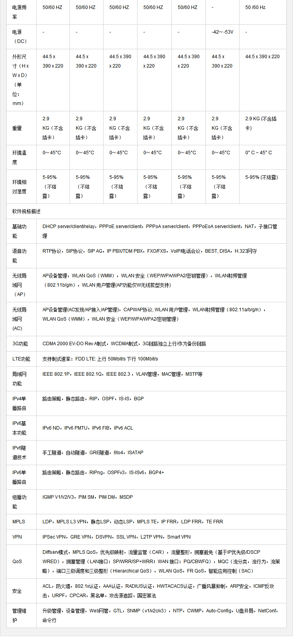Select the LTE功能 row label
Viewport: 293px width, 644px height.
21,359
